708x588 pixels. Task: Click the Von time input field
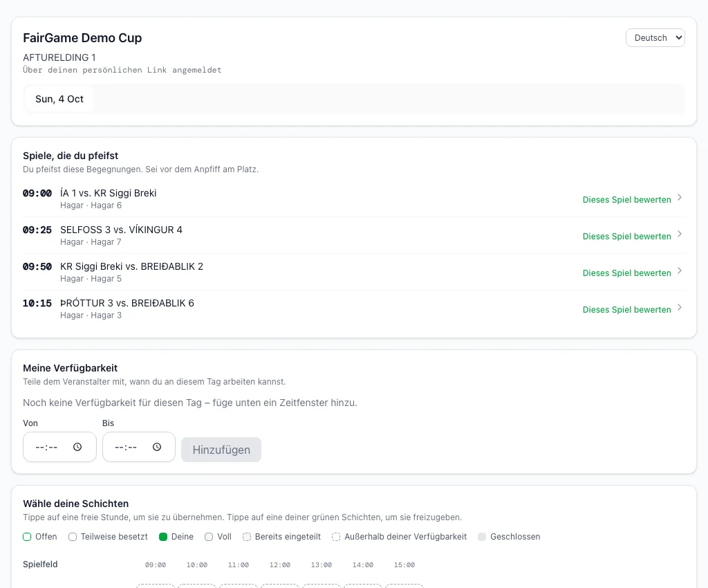coord(59,447)
